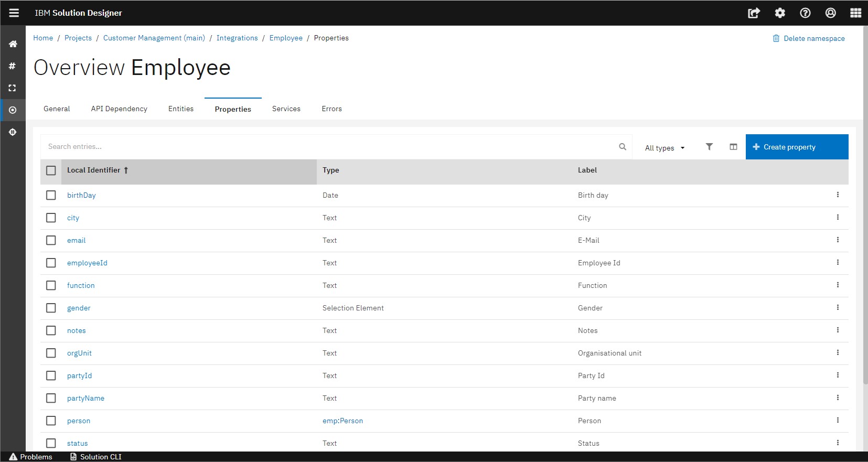Open the hamburger navigation menu
The width and height of the screenshot is (868, 462).
(x=14, y=13)
